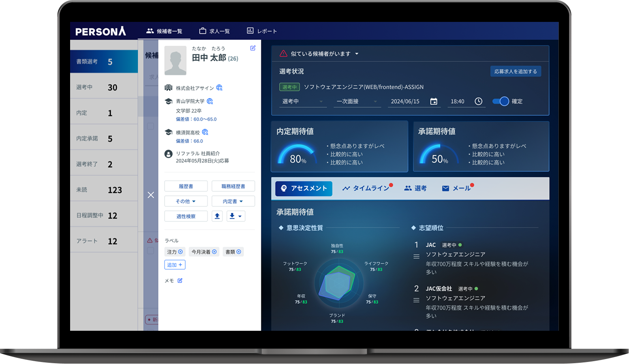Click the graduation cap icon beside 青山学院大学

(x=169, y=101)
